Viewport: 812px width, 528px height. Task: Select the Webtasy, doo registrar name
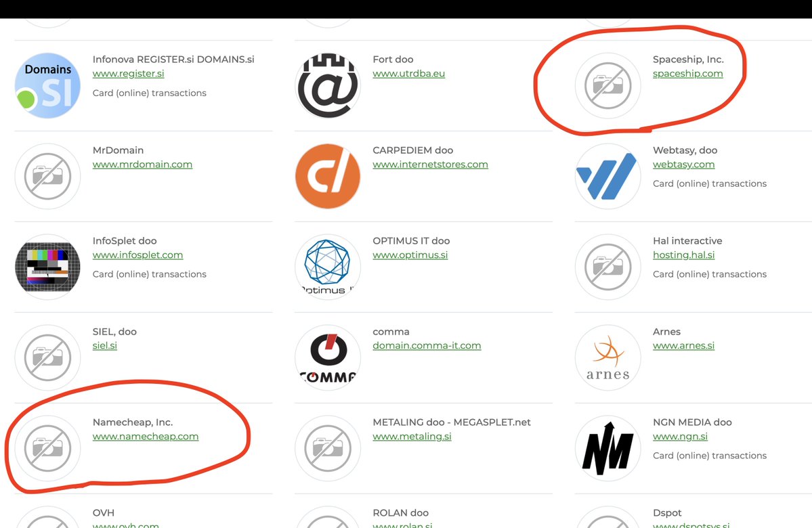(685, 150)
